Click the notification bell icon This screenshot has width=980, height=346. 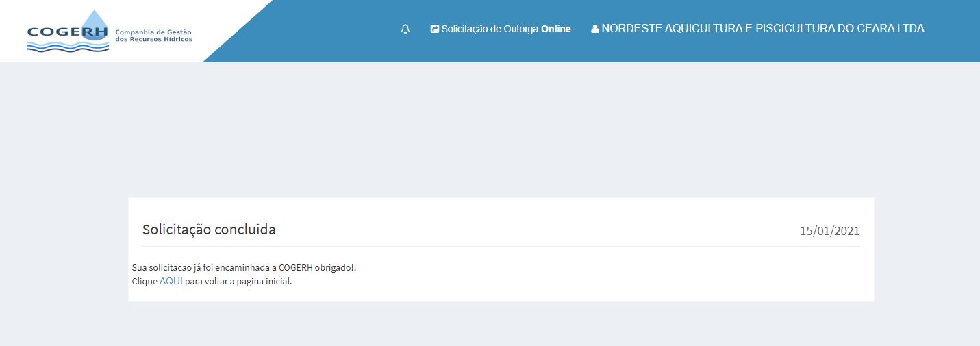click(x=405, y=29)
